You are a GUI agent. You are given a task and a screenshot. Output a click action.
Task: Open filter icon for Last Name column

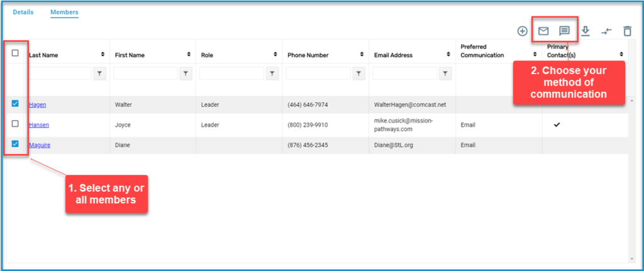99,74
